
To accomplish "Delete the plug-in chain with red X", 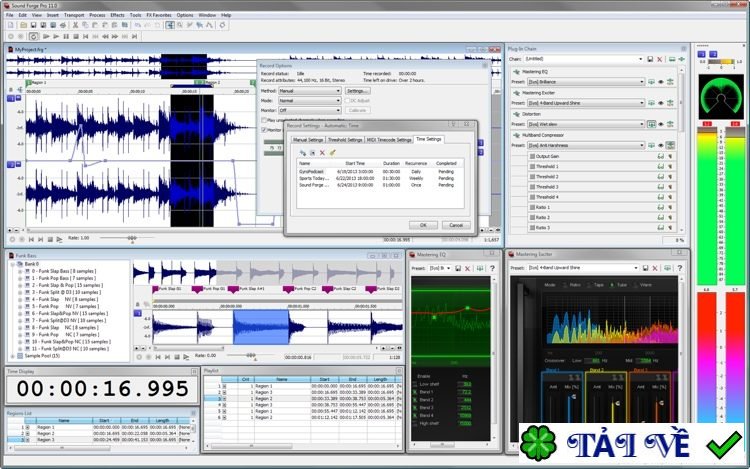I will (x=662, y=59).
